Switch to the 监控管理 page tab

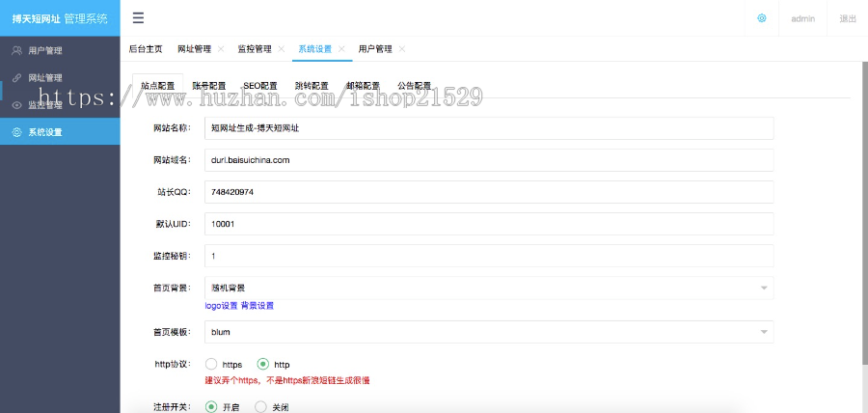pyautogui.click(x=255, y=48)
